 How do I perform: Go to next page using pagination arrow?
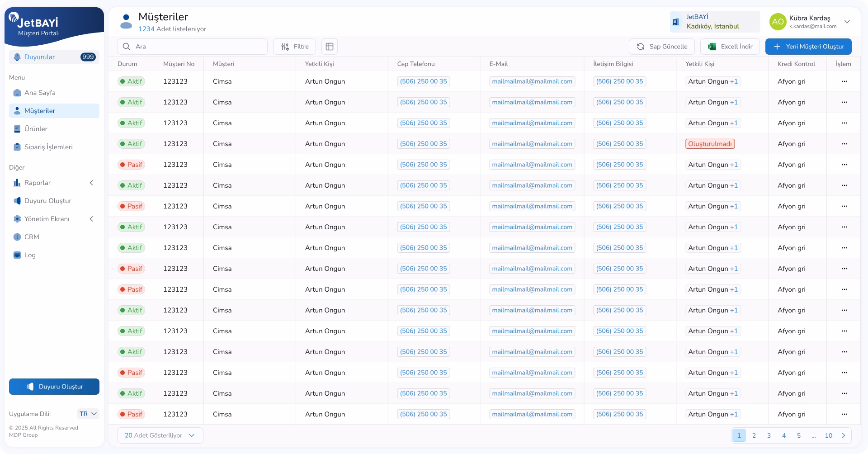843,435
